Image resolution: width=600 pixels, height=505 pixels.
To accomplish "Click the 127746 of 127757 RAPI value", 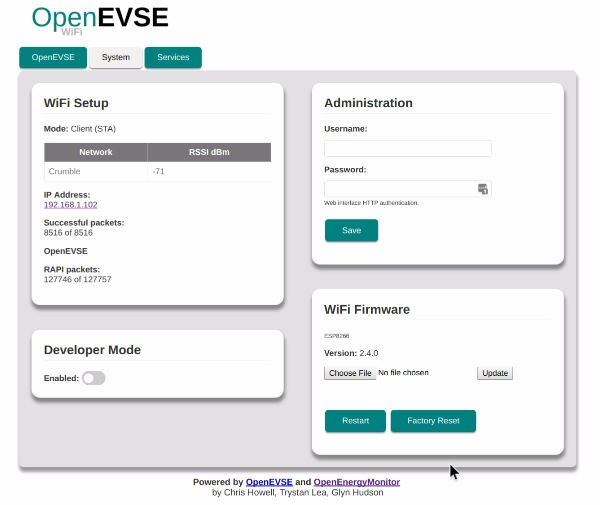I will (x=77, y=279).
